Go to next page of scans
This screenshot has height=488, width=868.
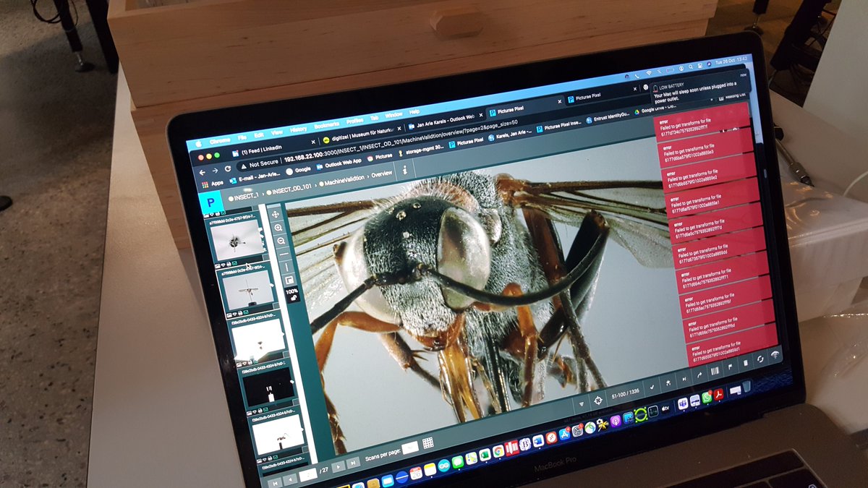pos(338,467)
